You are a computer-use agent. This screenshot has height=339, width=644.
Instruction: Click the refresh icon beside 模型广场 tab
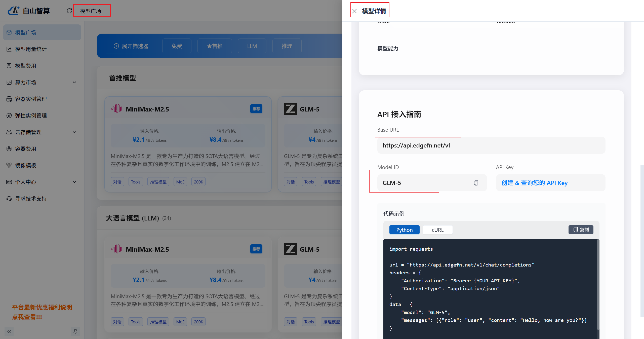coord(69,11)
